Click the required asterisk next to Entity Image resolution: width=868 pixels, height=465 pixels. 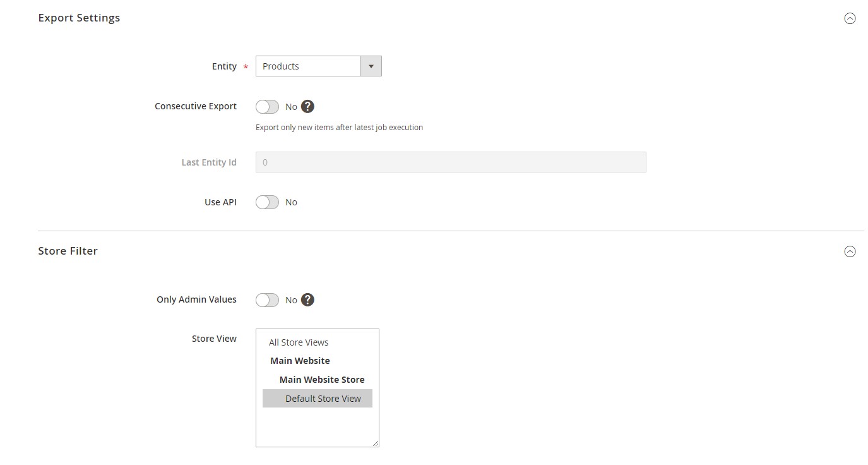245,66
